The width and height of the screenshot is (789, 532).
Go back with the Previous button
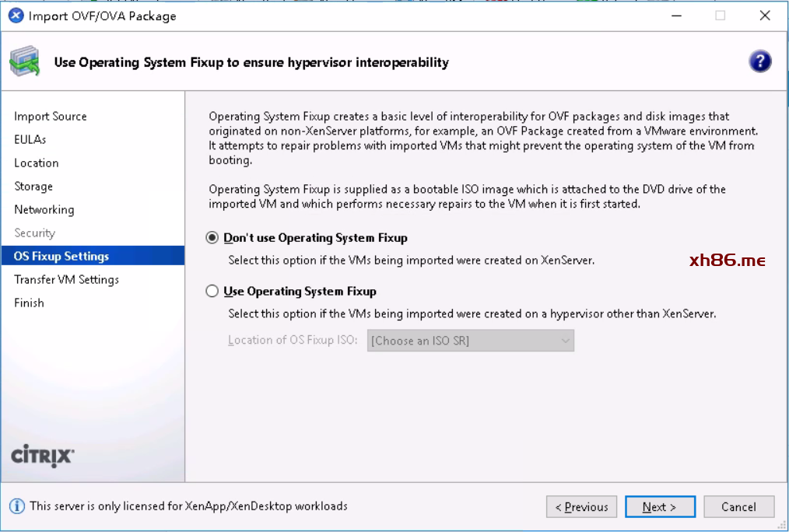pos(581,507)
